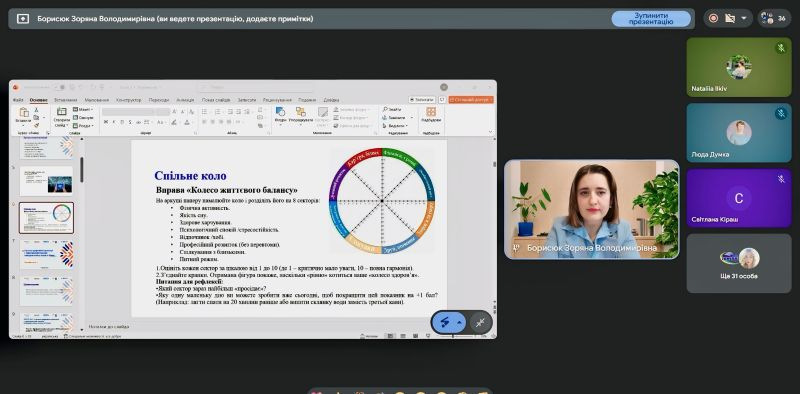Open the Анімація ribbon tab
Viewport: 800px width, 394px height.
185,100
